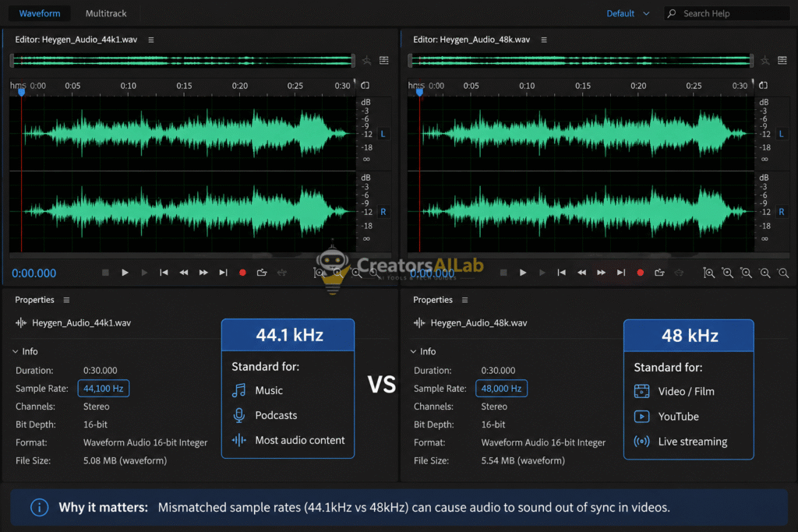The height and width of the screenshot is (532, 798).
Task: Click the 5.54 MB (waveform) file size
Action: tap(523, 461)
